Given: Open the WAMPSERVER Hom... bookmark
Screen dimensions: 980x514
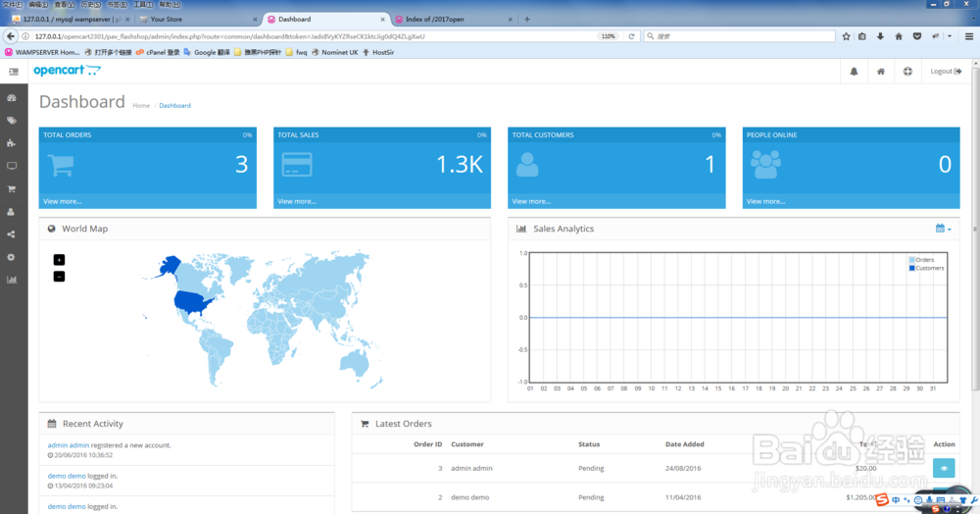Looking at the screenshot, I should [42, 53].
